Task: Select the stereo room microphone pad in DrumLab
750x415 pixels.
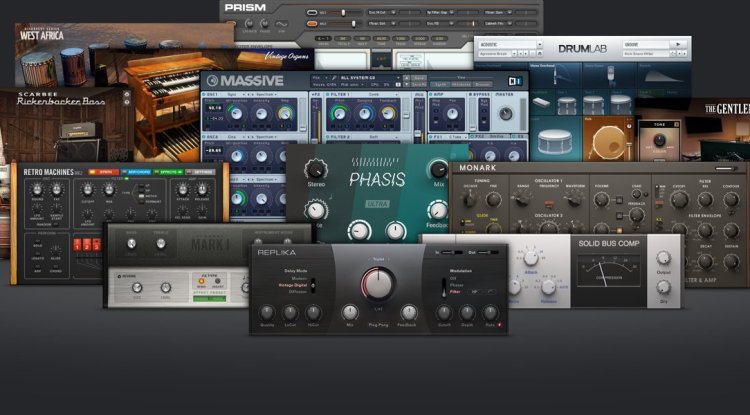Action: [609, 76]
